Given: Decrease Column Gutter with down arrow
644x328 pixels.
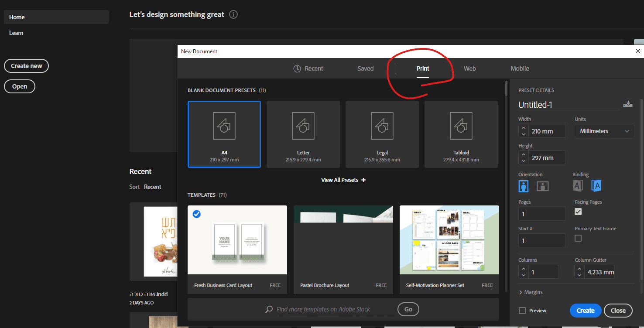Looking at the screenshot, I should click(x=579, y=275).
